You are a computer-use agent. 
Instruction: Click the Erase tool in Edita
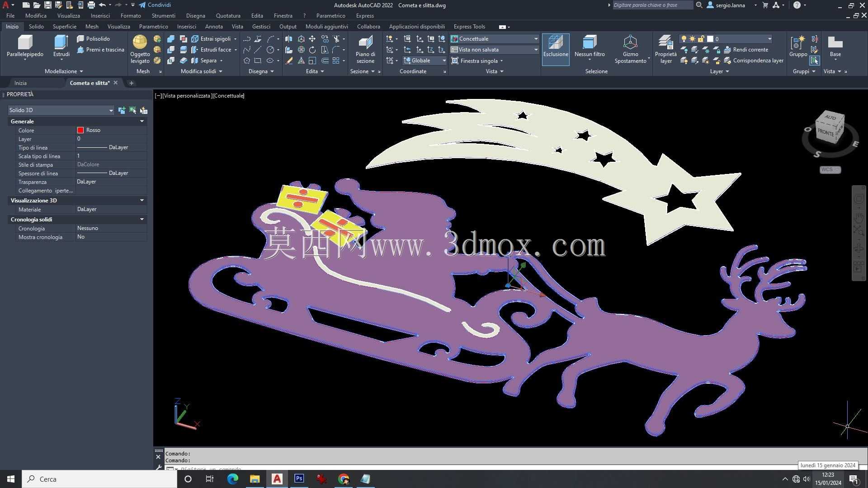point(289,61)
